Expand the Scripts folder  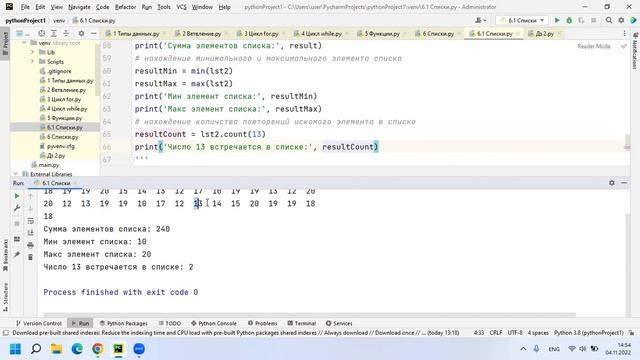point(32,62)
